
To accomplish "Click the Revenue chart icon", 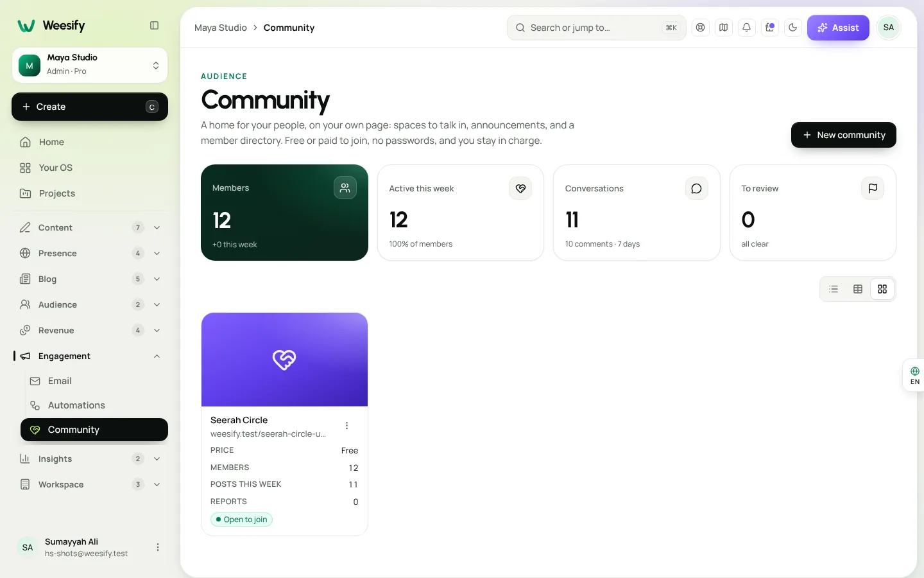I will pos(25,330).
